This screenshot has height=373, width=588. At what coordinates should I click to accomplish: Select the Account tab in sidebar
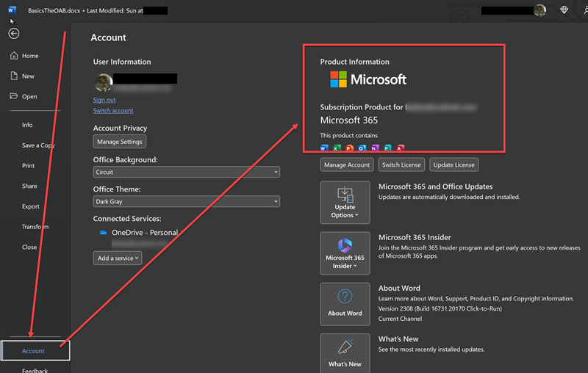pos(35,350)
